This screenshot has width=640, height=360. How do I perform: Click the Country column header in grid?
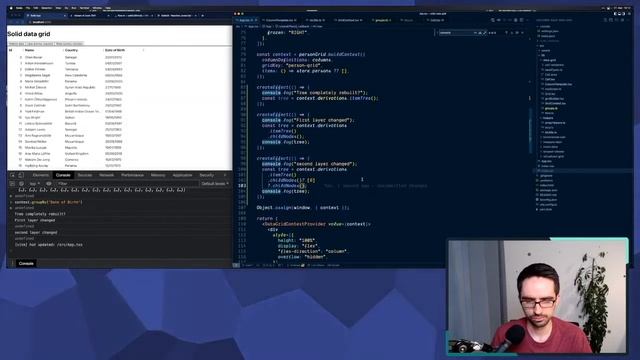click(71, 50)
